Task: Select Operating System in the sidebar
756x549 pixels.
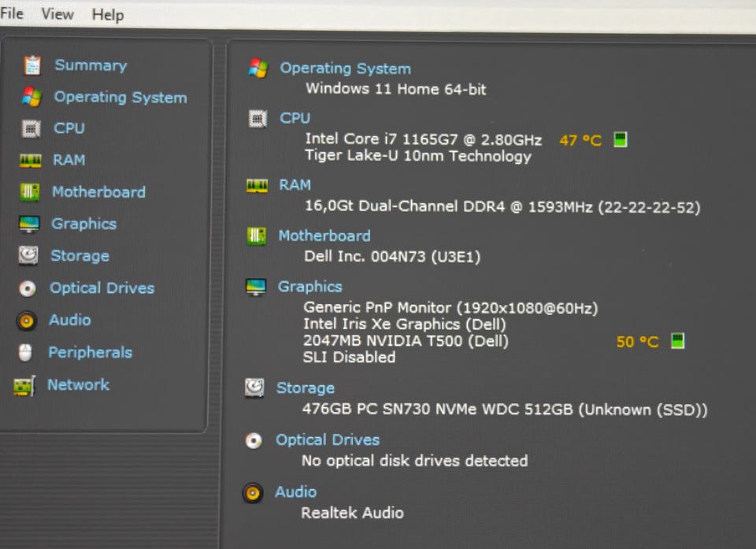Action: (120, 97)
